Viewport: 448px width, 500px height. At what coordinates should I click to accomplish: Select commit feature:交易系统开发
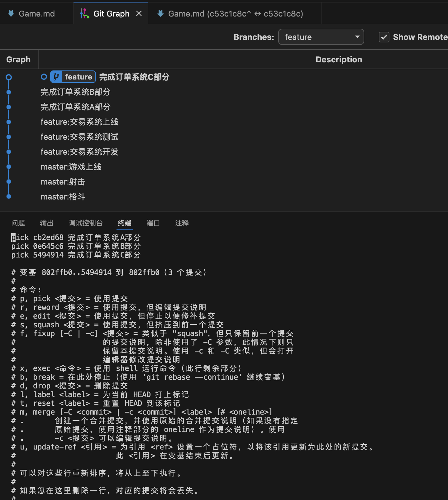pos(79,152)
